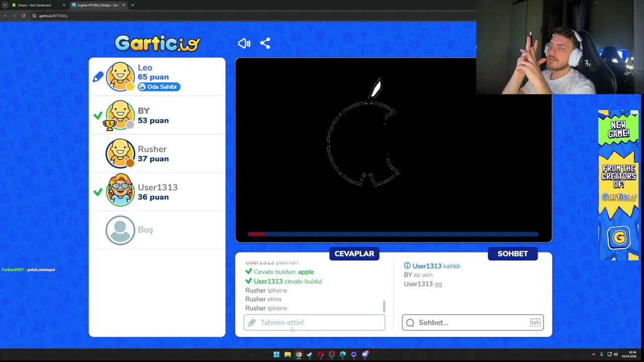
Task: Click the volume icon in the system tray
Action: (615, 354)
